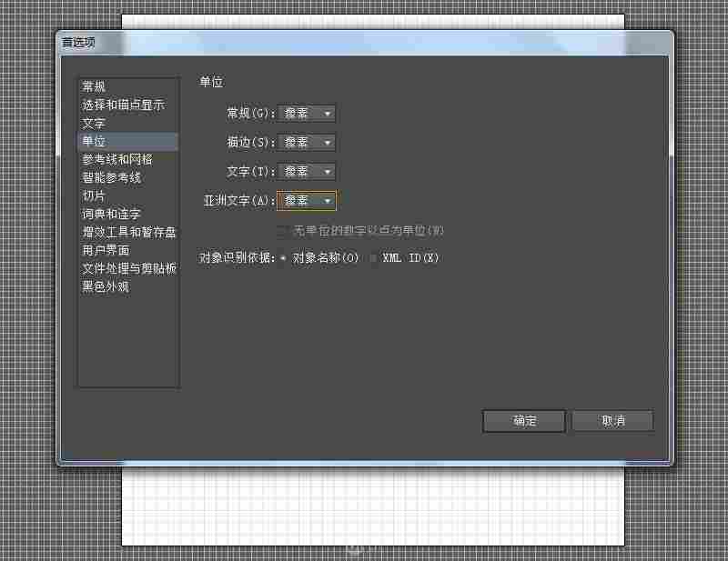
Task: Click the 确定 button
Action: [523, 420]
